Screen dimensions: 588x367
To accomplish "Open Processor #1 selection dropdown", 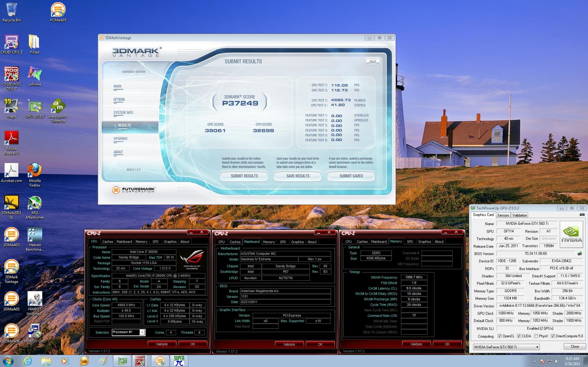I will (128, 332).
